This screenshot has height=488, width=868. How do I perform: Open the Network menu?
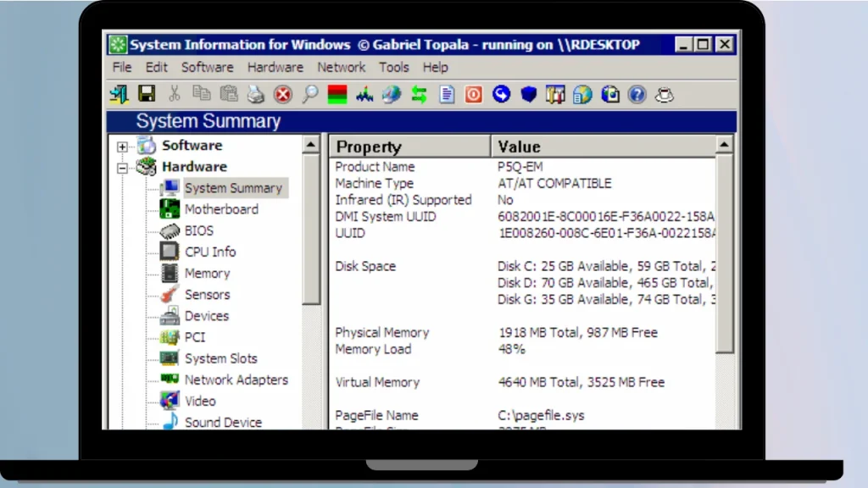tap(341, 68)
